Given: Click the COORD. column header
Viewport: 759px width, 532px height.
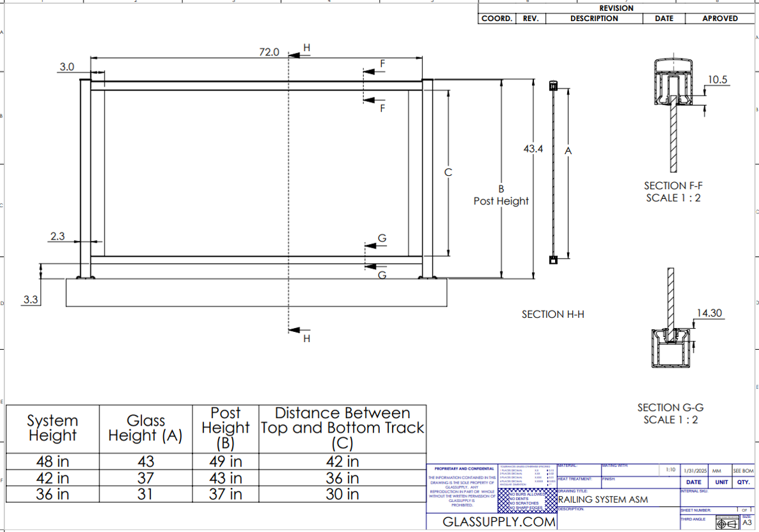Looking at the screenshot, I should click(496, 18).
